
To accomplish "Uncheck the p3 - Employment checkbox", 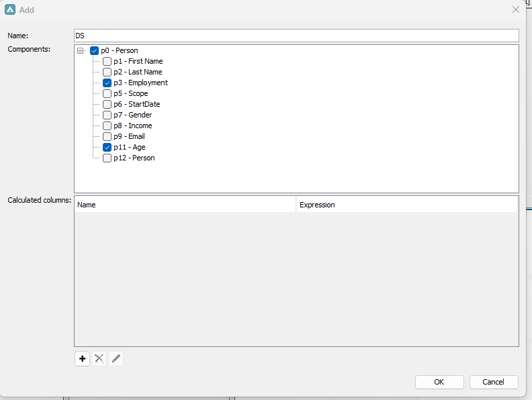I will click(107, 83).
